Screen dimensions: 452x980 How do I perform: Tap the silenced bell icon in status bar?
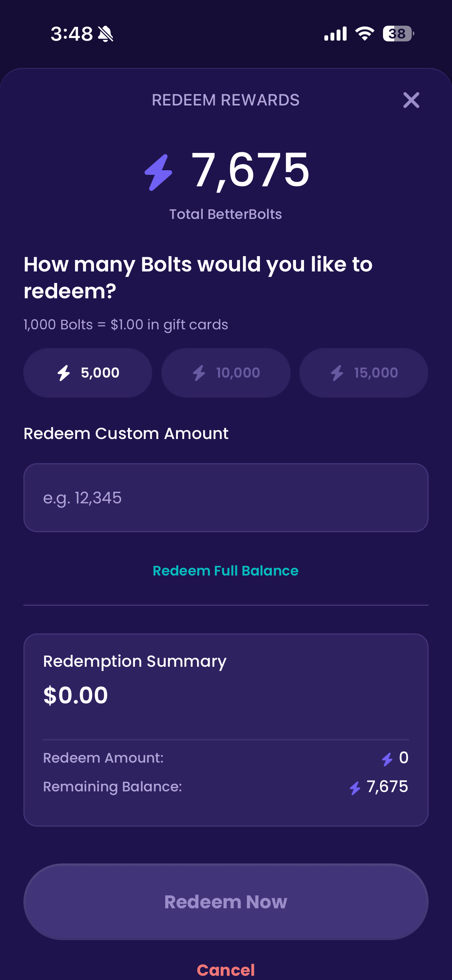105,34
